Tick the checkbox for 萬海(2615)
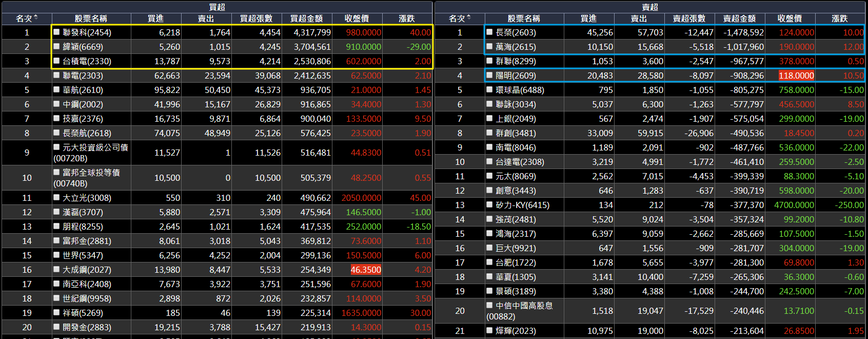The width and height of the screenshot is (868, 339). click(490, 46)
